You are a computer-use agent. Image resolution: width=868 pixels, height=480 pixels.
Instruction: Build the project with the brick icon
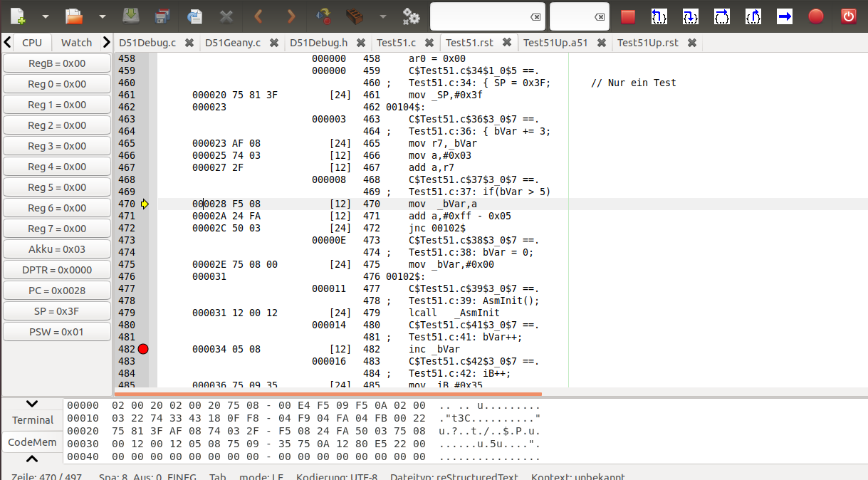click(x=355, y=16)
